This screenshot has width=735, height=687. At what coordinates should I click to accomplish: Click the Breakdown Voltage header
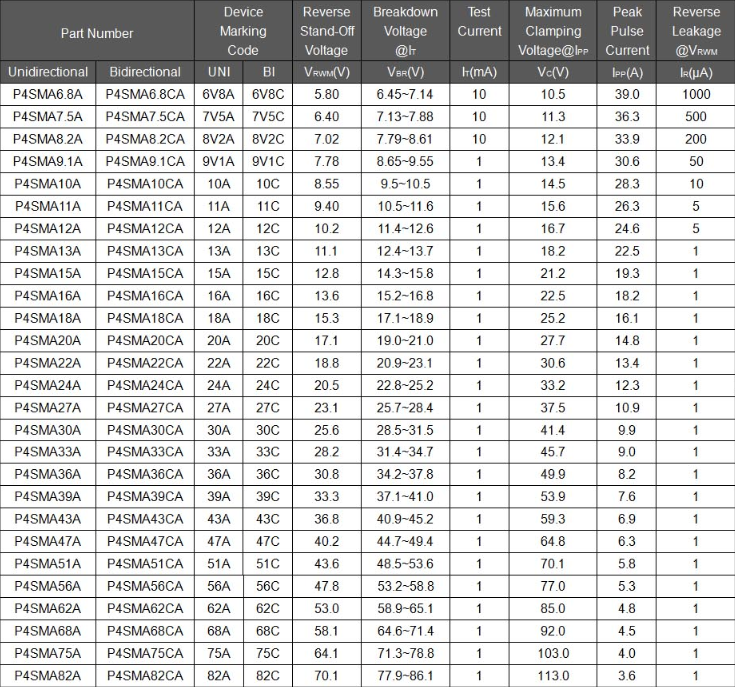(405, 31)
